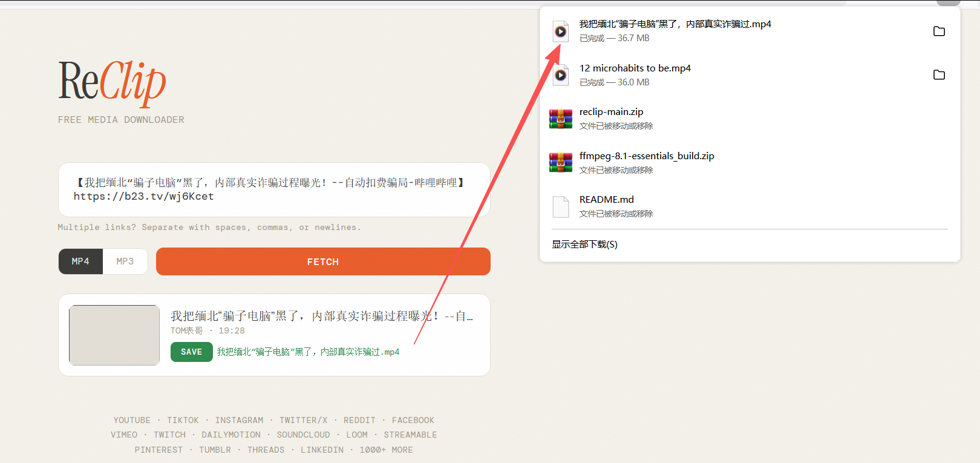Click the FREE MEDIA DOWNLOADER tagline
Screen dimensions: 980x463
pyautogui.click(x=121, y=120)
